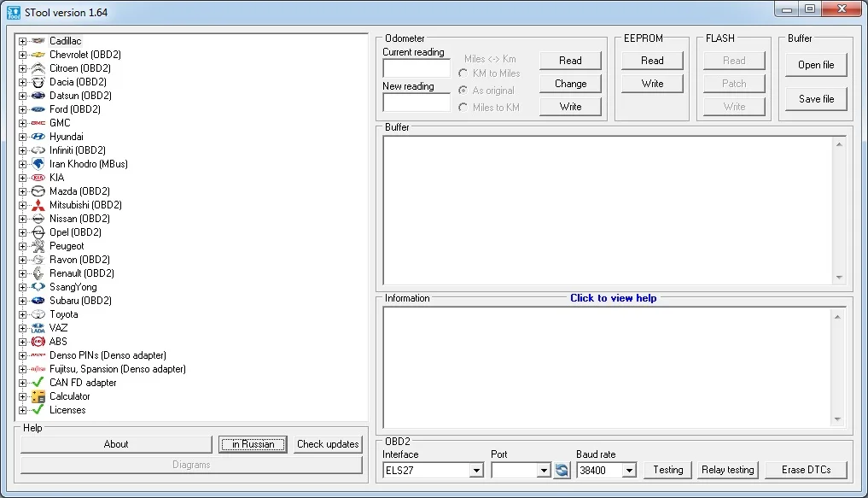
Task: Click the Odometer Read button
Action: [570, 61]
